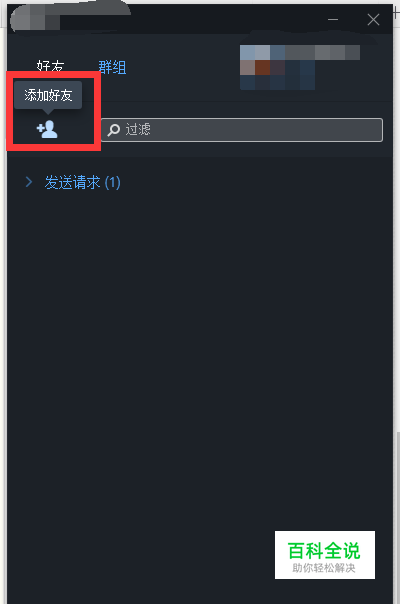Minimize the friends list window
The height and width of the screenshot is (604, 400).
[x=333, y=19]
